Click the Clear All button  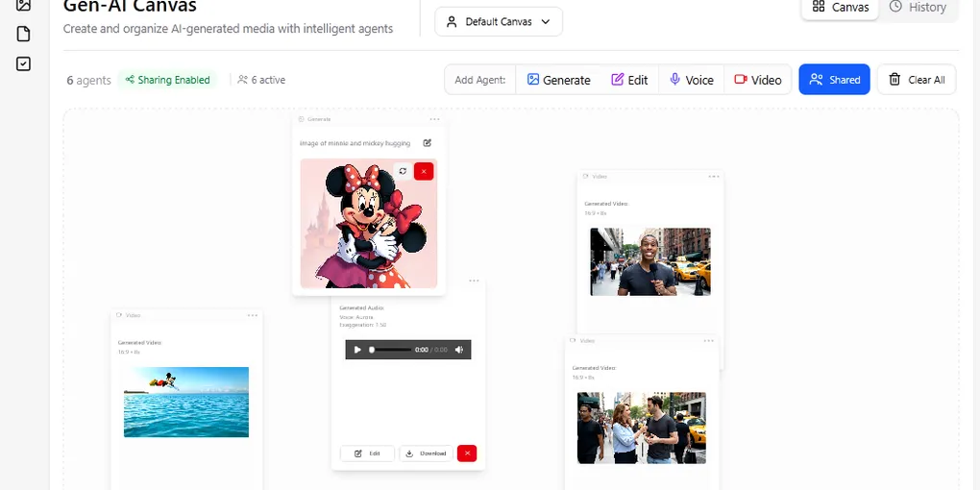pos(917,80)
